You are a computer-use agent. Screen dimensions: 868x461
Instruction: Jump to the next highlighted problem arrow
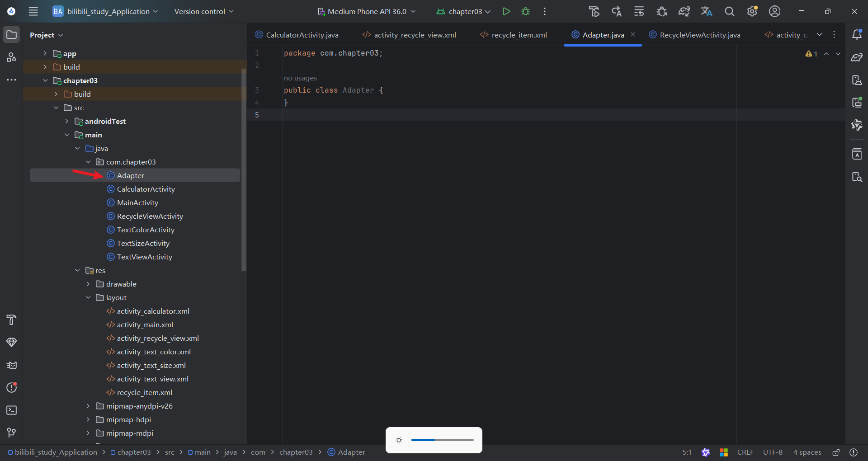838,54
